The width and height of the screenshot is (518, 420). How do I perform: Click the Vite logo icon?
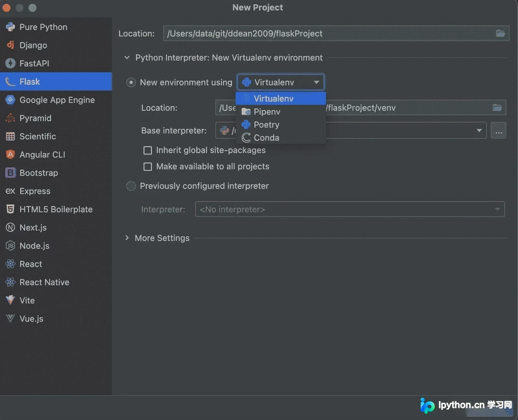[10, 301]
